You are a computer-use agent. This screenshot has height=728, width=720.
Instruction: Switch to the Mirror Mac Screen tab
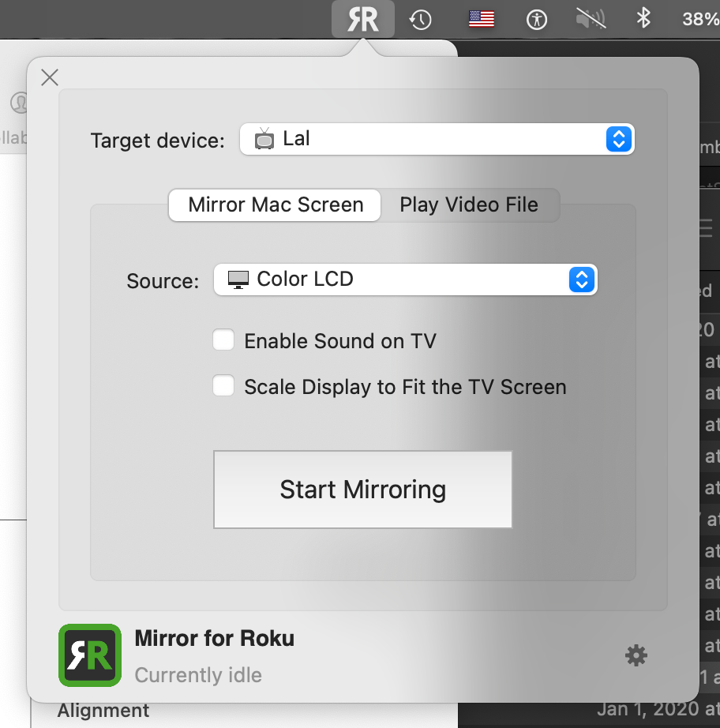coord(274,205)
